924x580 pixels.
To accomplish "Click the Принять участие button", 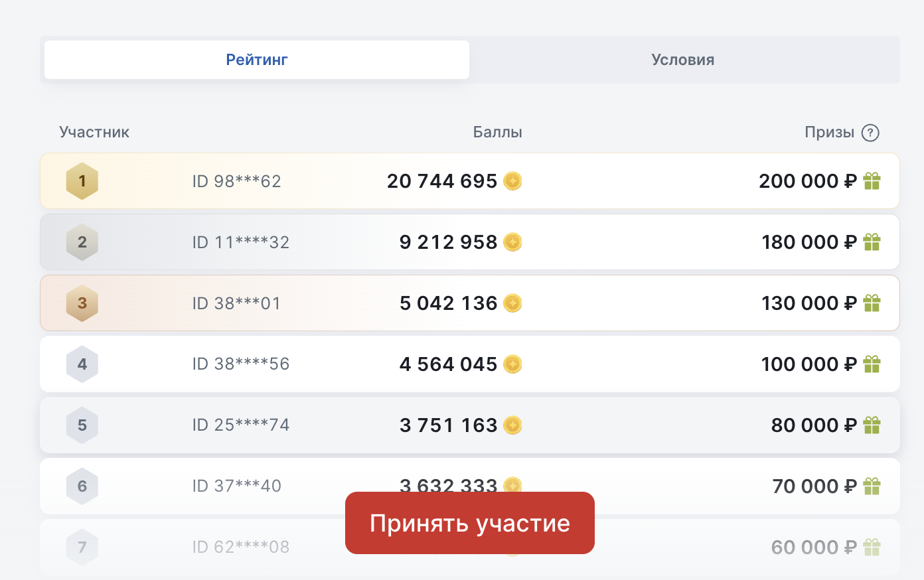I will click(470, 523).
